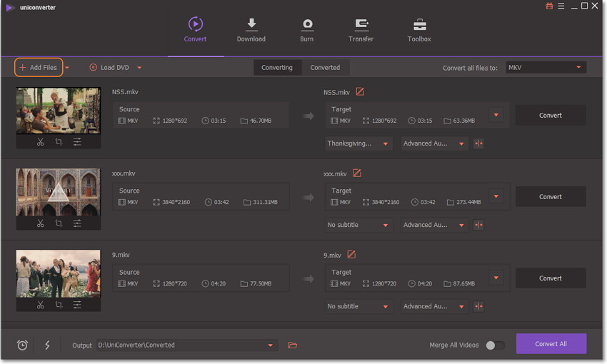Click the uniconverter logo icon

pyautogui.click(x=10, y=7)
